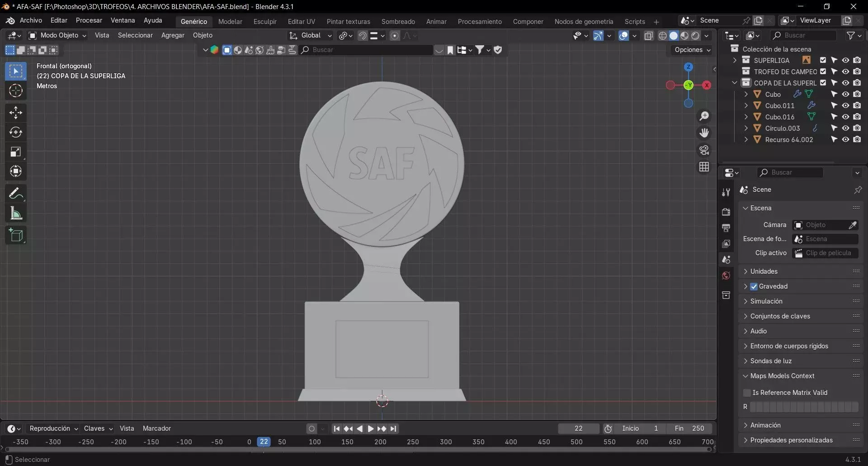Check Is Reference Matrix Valid

click(x=747, y=393)
